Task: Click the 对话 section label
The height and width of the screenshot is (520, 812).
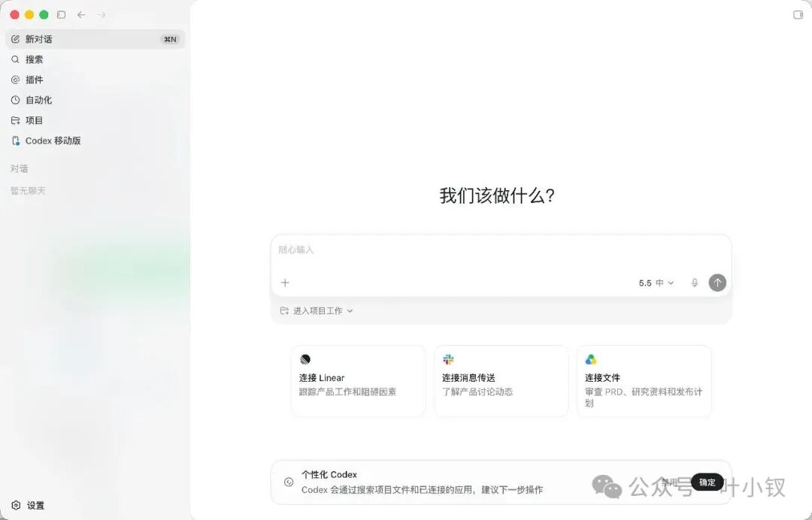Action: [x=19, y=168]
